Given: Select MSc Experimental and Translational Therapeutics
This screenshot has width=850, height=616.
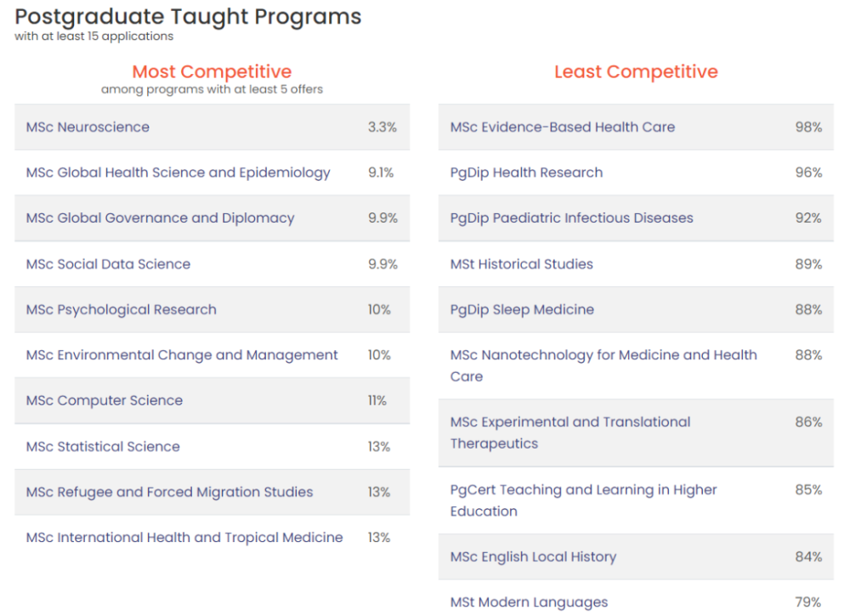Looking at the screenshot, I should pos(570,432).
